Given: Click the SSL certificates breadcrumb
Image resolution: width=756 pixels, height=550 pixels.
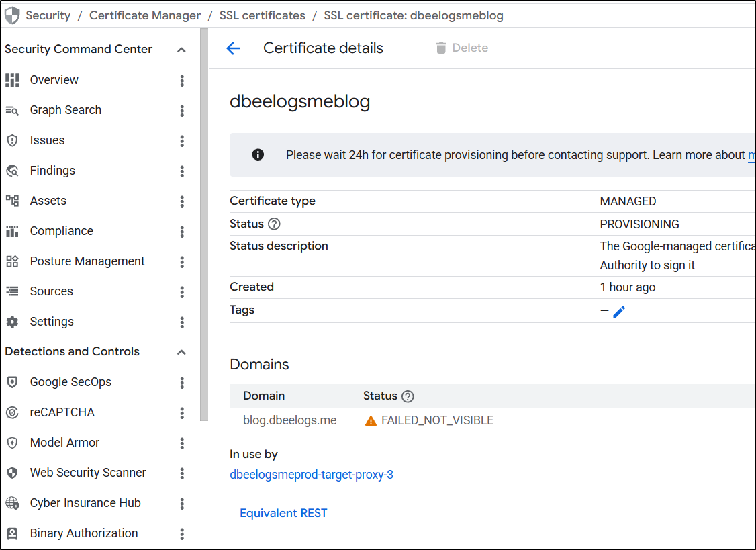Looking at the screenshot, I should coord(262,15).
